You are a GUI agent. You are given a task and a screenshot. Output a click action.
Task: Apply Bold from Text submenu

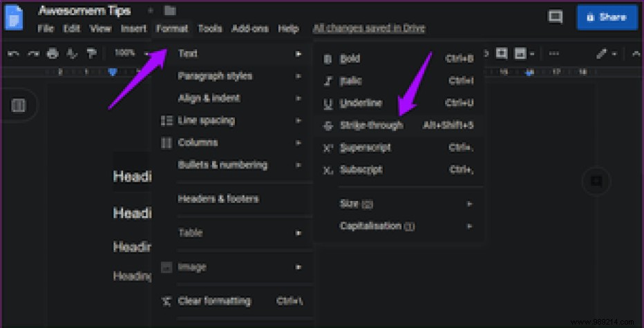pos(399,59)
